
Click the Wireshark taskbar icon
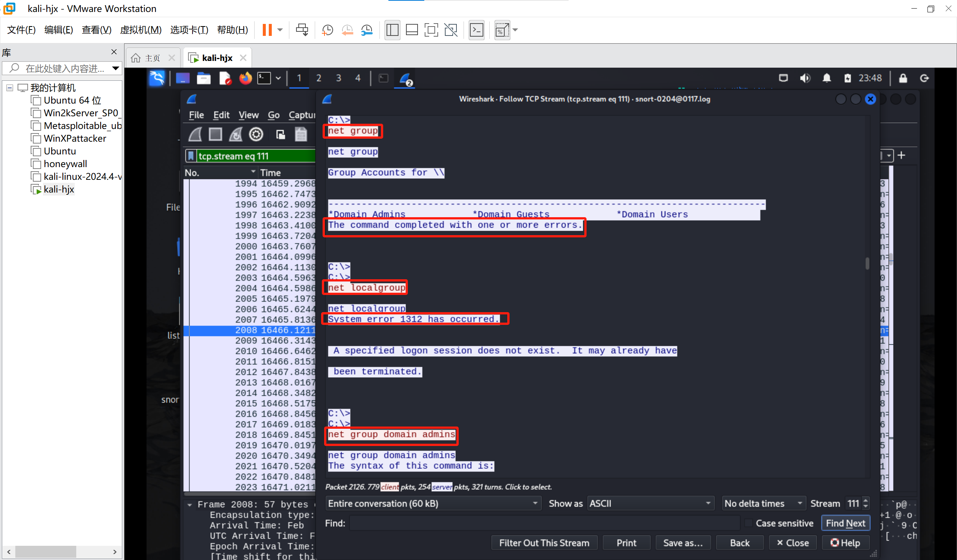click(405, 79)
